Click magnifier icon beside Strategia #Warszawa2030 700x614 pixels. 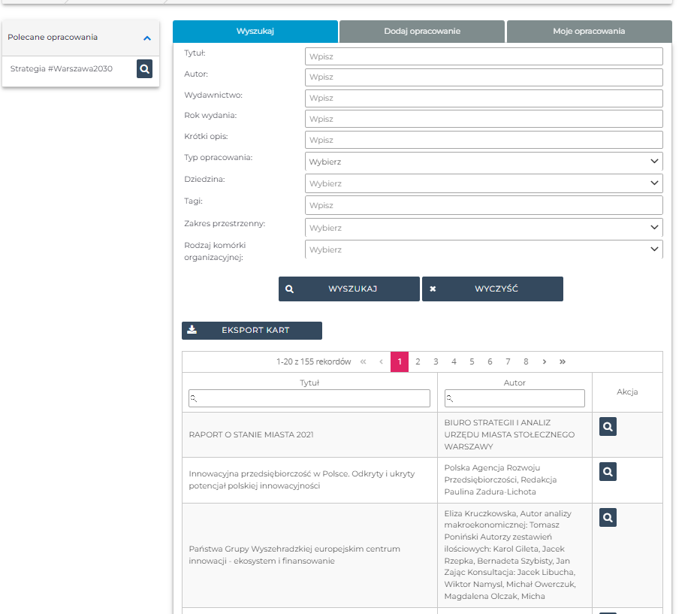tap(145, 69)
